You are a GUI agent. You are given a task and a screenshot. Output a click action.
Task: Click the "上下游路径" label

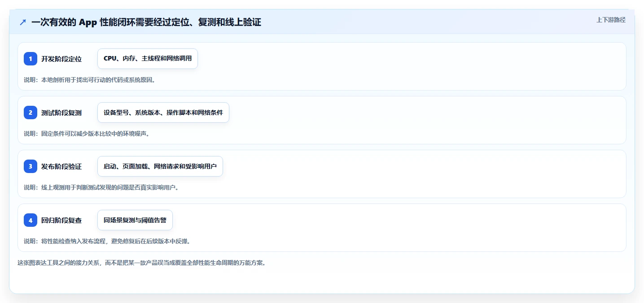(611, 20)
